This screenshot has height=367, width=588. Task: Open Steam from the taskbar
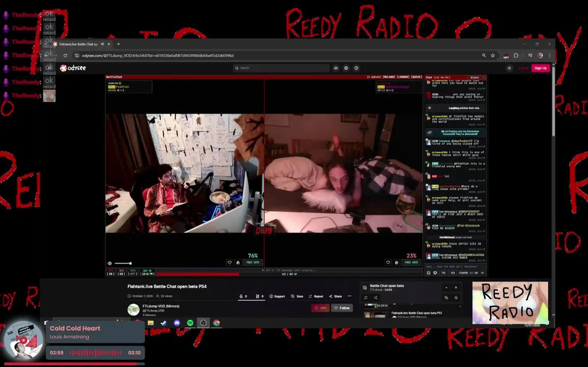pos(164,323)
